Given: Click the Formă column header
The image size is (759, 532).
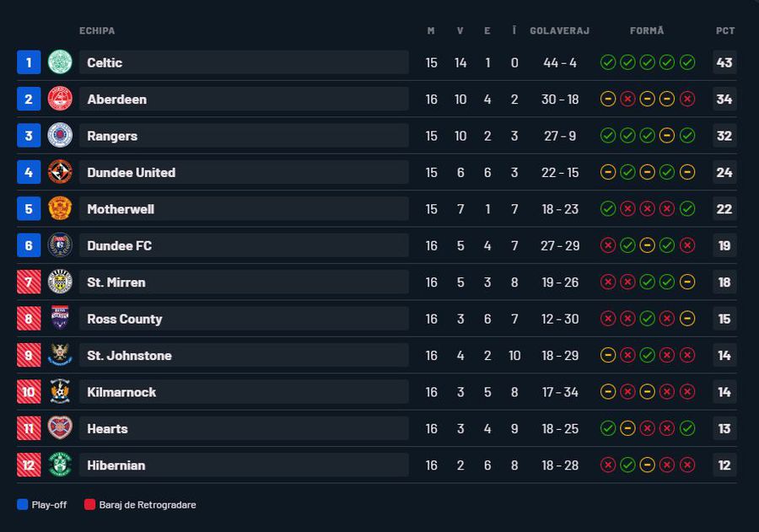Looking at the screenshot, I should click(647, 31).
